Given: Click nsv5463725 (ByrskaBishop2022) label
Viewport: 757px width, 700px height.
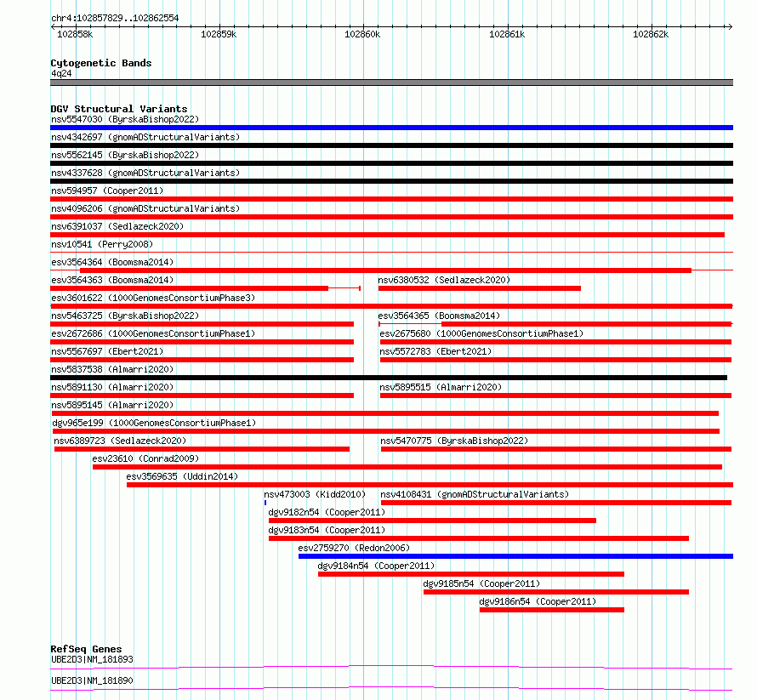Looking at the screenshot, I should point(125,316).
